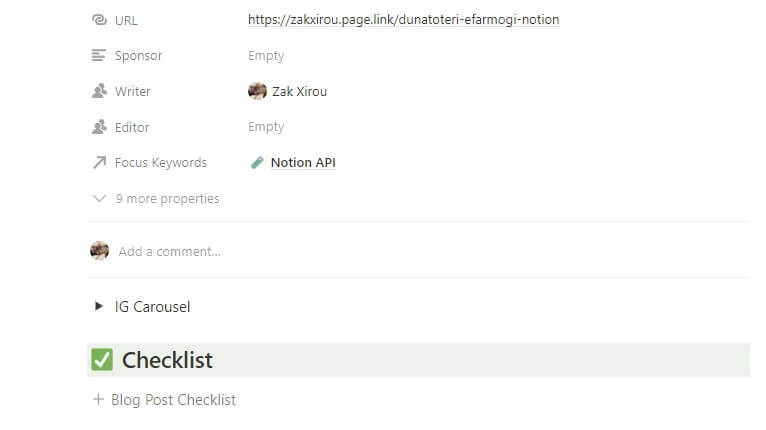Click the empty Sponsor value field
Image resolution: width=766 pixels, height=430 pixels.
(x=266, y=56)
